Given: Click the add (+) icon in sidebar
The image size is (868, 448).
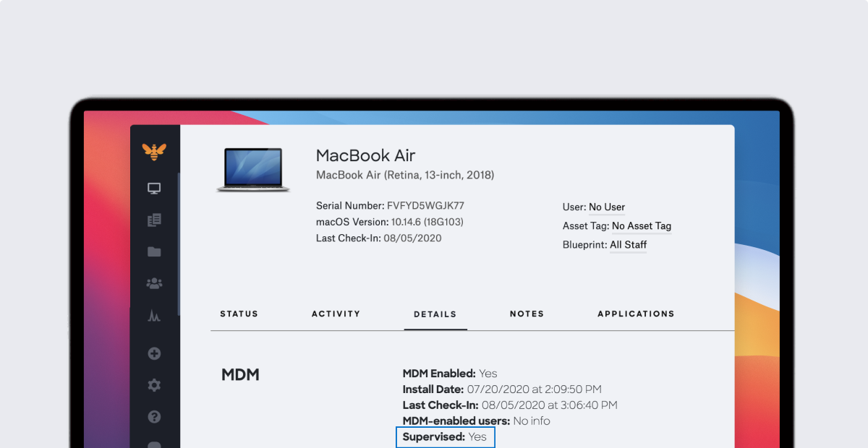Looking at the screenshot, I should click(x=154, y=353).
